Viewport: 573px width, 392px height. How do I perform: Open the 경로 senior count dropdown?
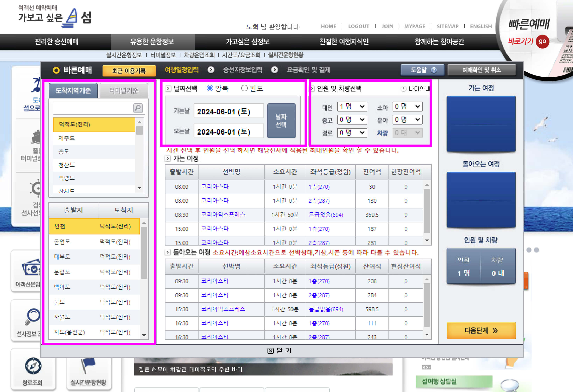[352, 133]
